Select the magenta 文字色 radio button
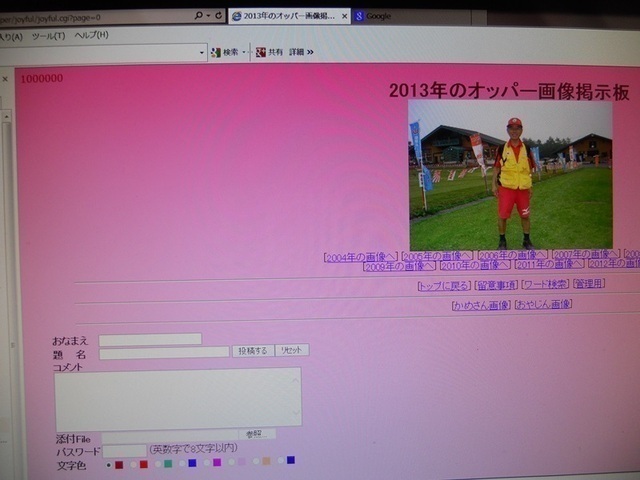The height and width of the screenshot is (480, 640). click(207, 462)
